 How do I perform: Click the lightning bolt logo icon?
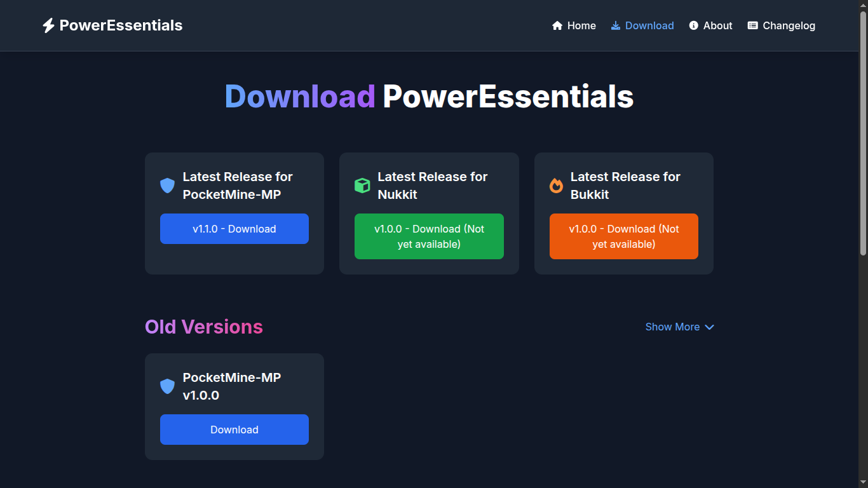tap(48, 25)
